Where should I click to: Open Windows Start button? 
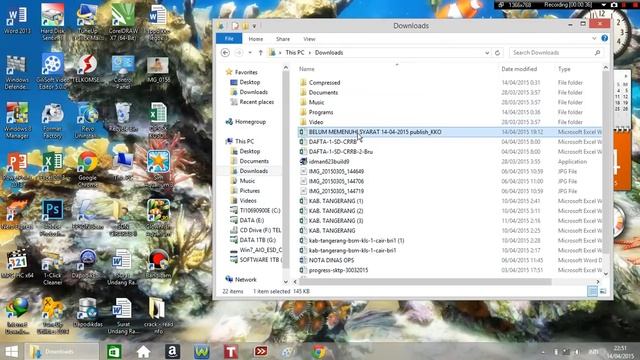11,351
